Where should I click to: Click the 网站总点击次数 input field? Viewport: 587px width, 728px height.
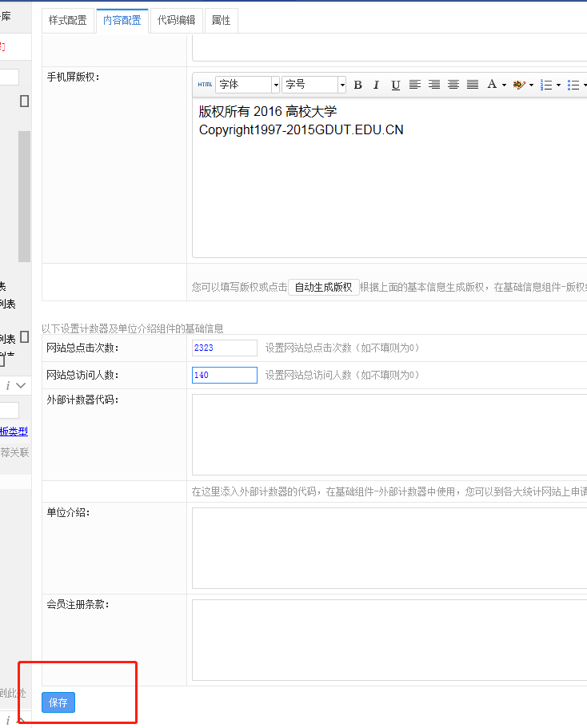(x=225, y=348)
